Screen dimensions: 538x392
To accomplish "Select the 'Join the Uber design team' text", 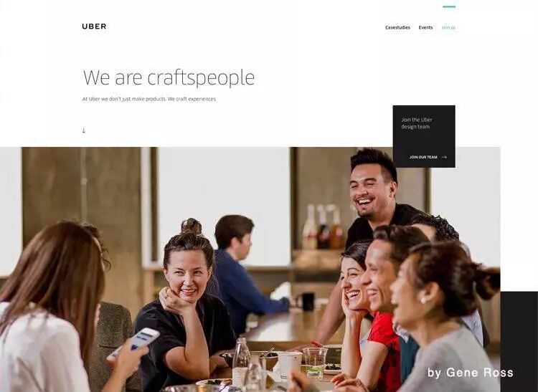I will tap(417, 123).
